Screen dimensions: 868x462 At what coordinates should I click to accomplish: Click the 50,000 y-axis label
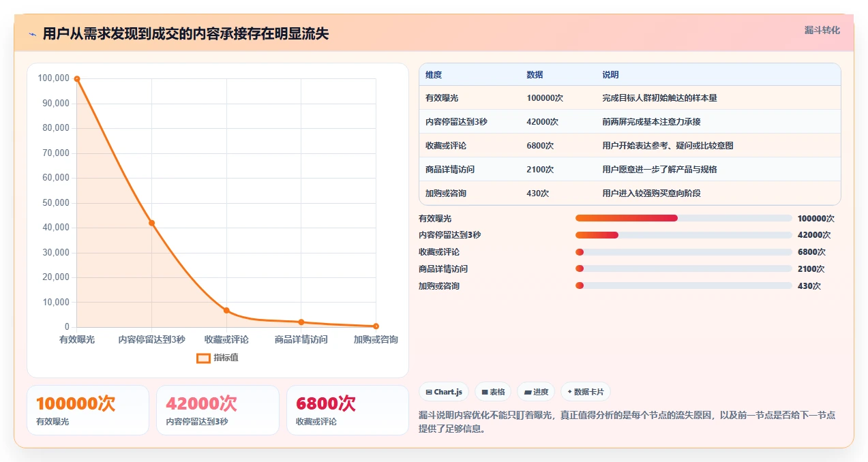click(x=56, y=203)
